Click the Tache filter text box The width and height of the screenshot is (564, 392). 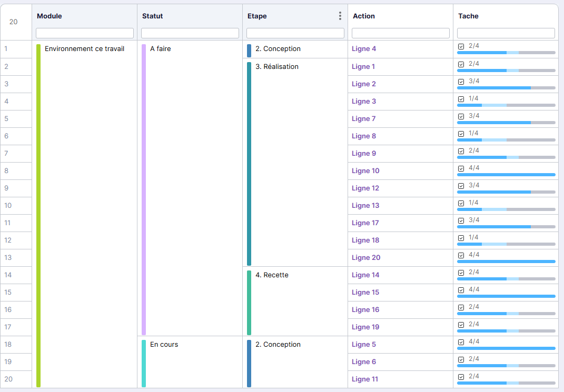(x=506, y=33)
